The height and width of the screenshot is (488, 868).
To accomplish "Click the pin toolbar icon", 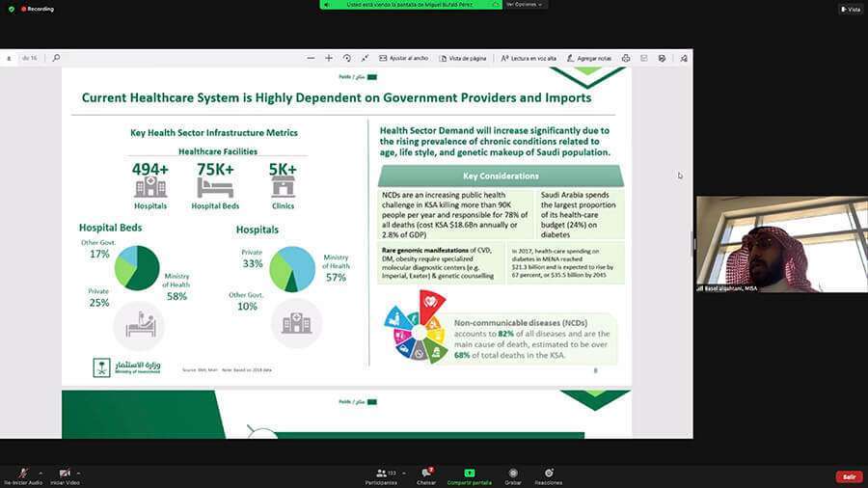I will [684, 58].
